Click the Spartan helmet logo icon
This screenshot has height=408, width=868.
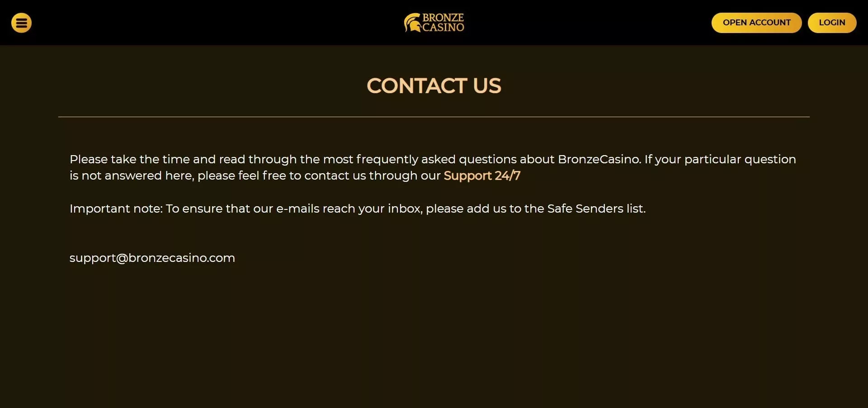pyautogui.click(x=411, y=23)
